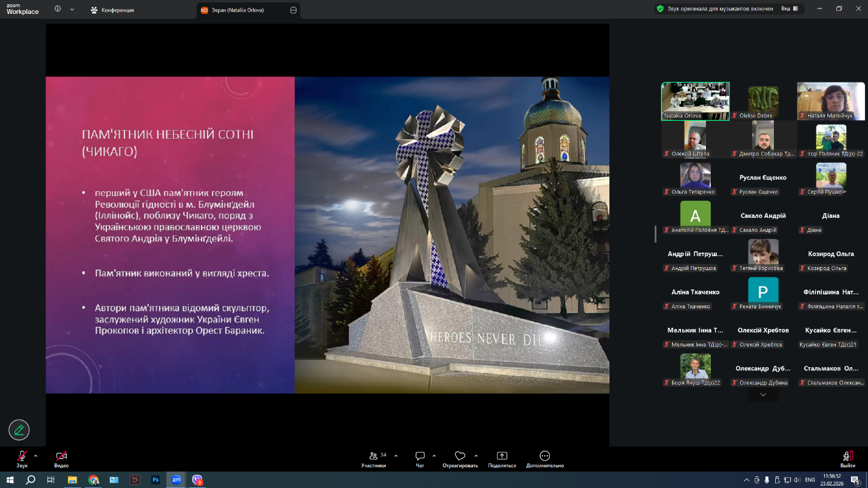Open the Участники participants panel
Viewport: 868px width, 488px height.
[373, 456]
